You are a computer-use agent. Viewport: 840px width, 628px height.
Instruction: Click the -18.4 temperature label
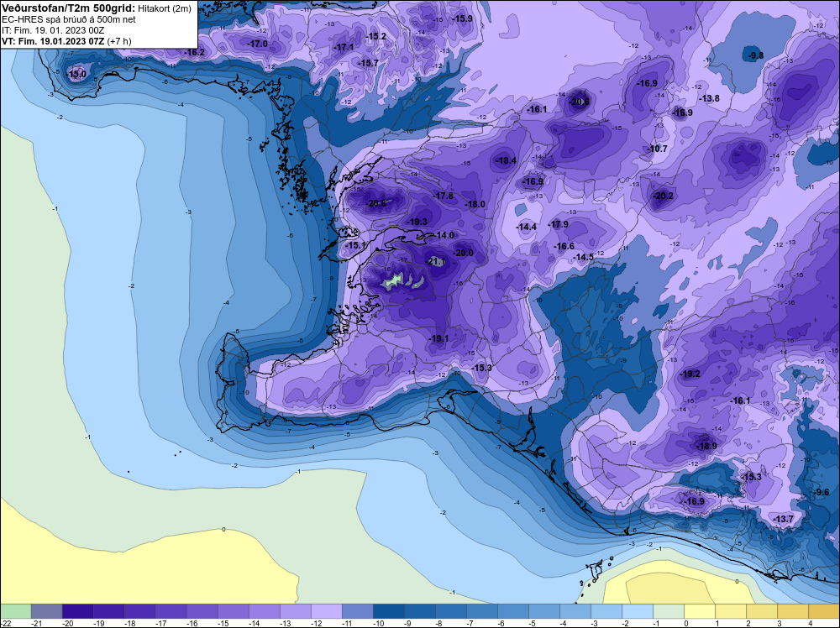pyautogui.click(x=506, y=160)
